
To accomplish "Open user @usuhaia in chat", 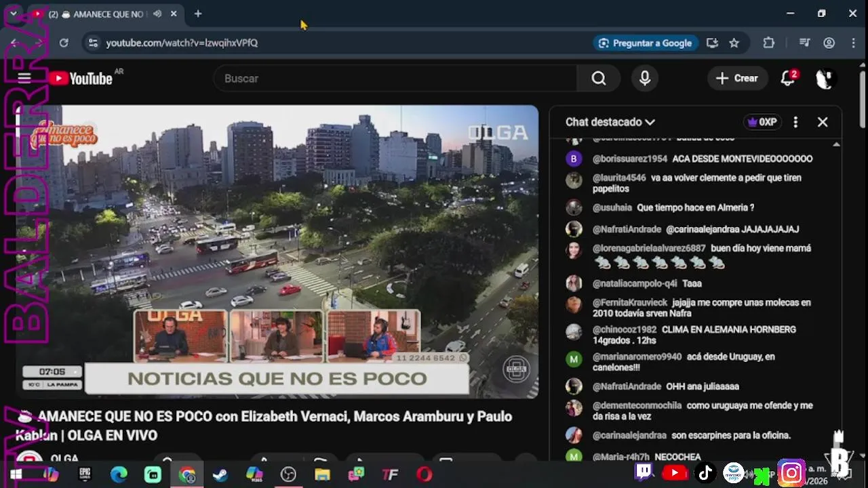I will (x=612, y=207).
